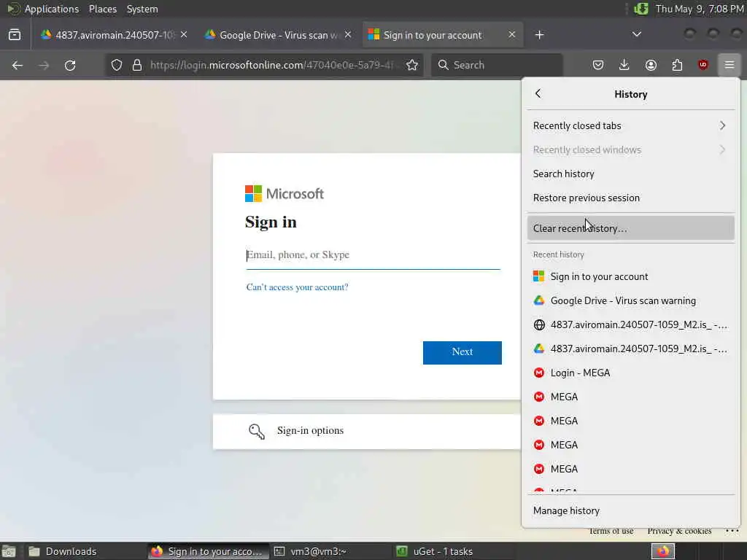Click Privacy & cookies link
The width and height of the screenshot is (747, 560).
click(679, 531)
